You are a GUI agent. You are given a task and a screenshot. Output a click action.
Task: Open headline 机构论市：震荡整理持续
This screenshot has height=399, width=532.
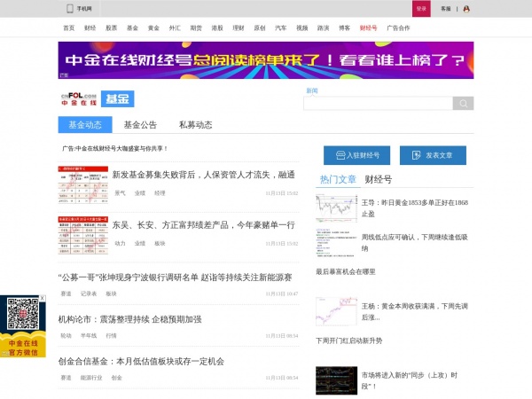(x=130, y=319)
